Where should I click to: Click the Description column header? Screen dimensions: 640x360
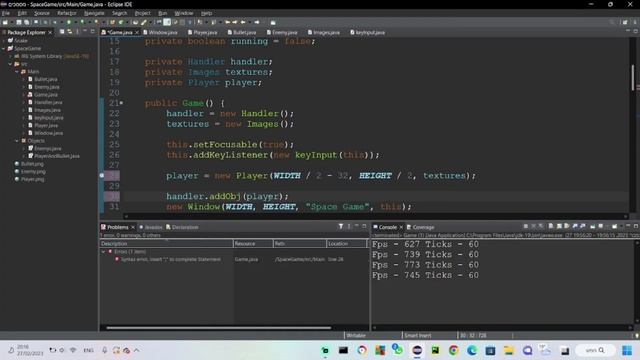tap(166, 244)
